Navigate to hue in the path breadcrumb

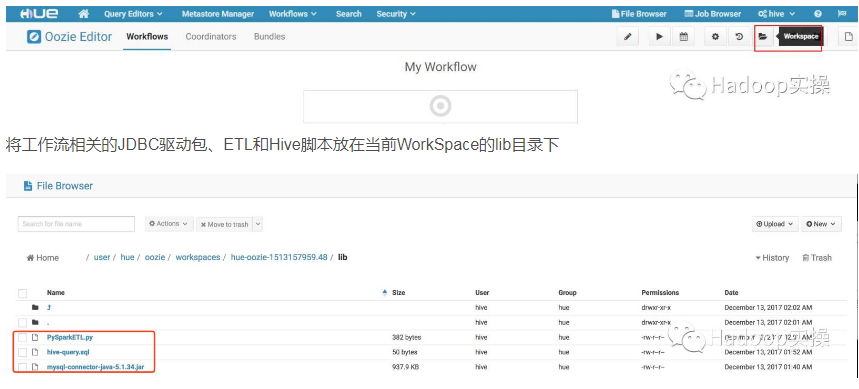[127, 257]
